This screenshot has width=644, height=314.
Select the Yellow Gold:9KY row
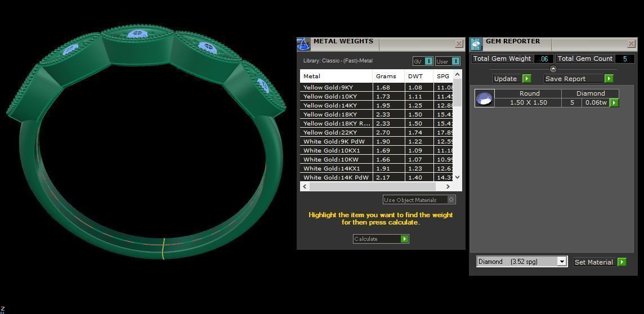click(x=377, y=87)
